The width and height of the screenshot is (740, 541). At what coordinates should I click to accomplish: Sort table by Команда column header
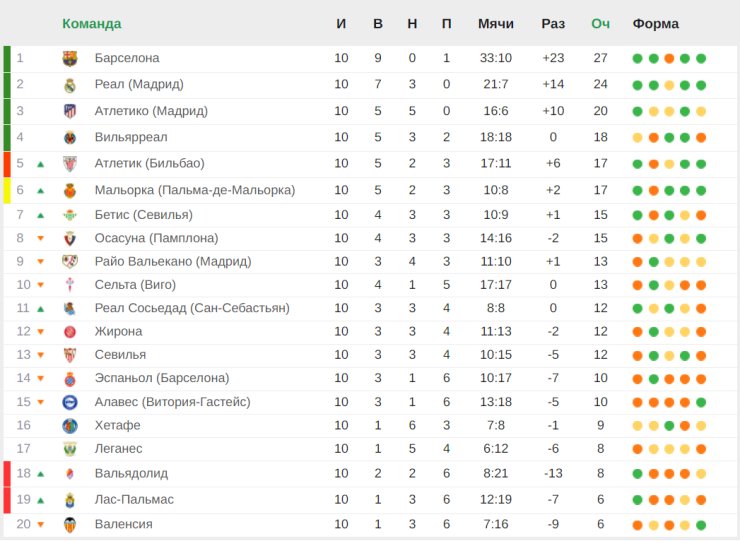(x=91, y=24)
